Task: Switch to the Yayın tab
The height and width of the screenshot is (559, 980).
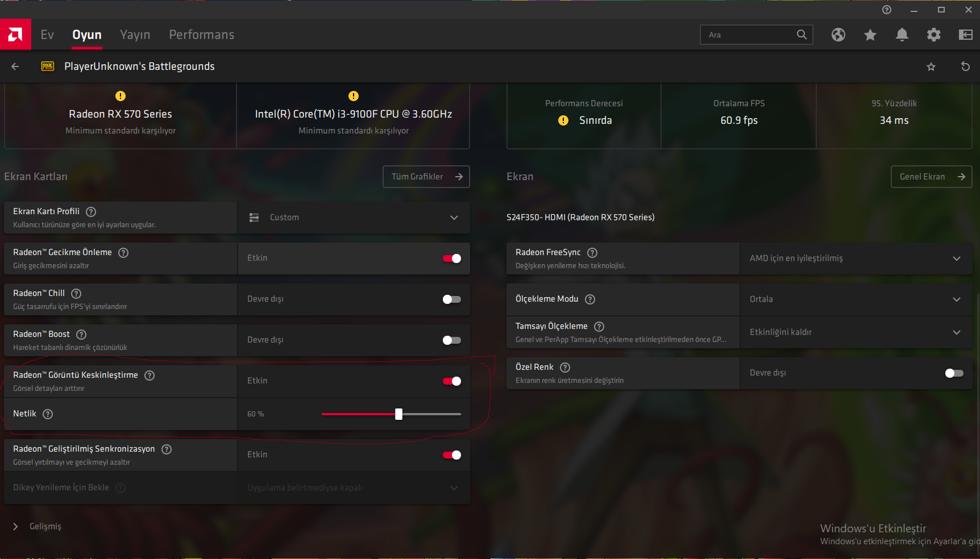Action: [x=135, y=35]
